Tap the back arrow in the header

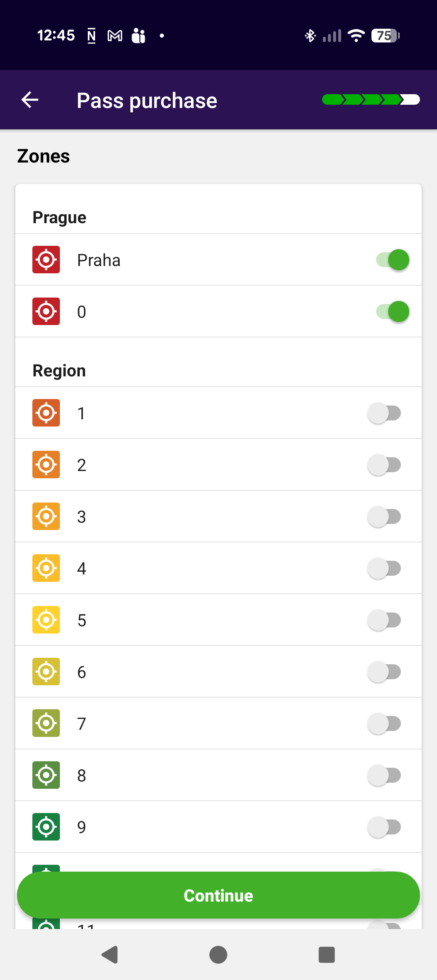30,100
